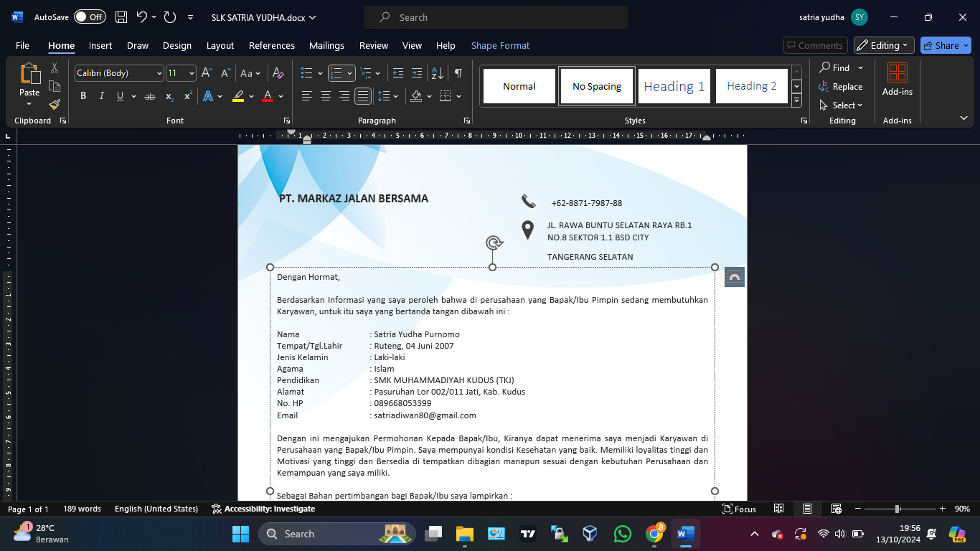Click the Copy icon in Clipboard group
This screenshot has height=551, width=980.
click(x=55, y=86)
